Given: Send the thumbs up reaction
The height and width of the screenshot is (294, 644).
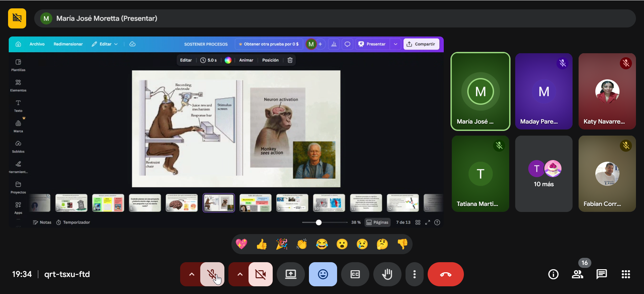Looking at the screenshot, I should (262, 244).
